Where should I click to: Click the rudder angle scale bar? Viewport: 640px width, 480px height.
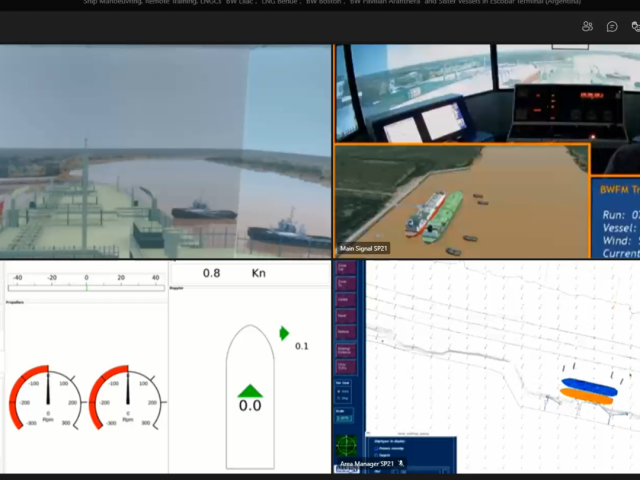(x=86, y=288)
